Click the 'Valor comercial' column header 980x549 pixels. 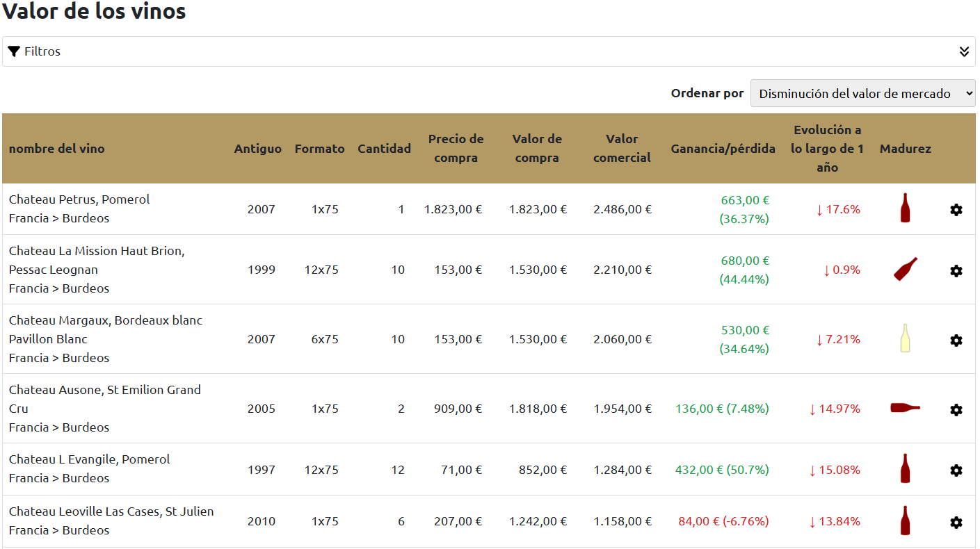pos(622,148)
